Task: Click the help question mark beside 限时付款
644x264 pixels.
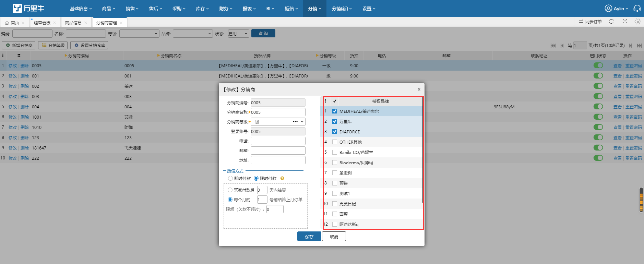Action: (282, 178)
